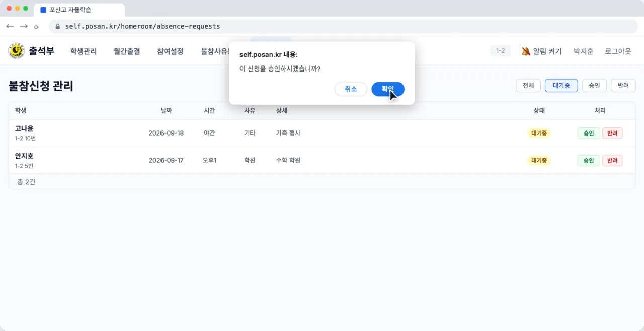
Task: Click the lock icon in address bar
Action: (58, 26)
